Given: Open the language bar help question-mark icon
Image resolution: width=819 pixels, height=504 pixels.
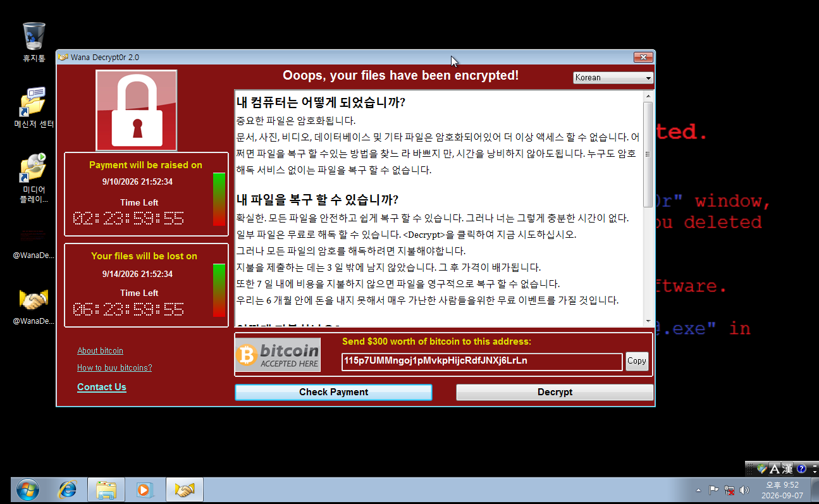Looking at the screenshot, I should pyautogui.click(x=801, y=469).
